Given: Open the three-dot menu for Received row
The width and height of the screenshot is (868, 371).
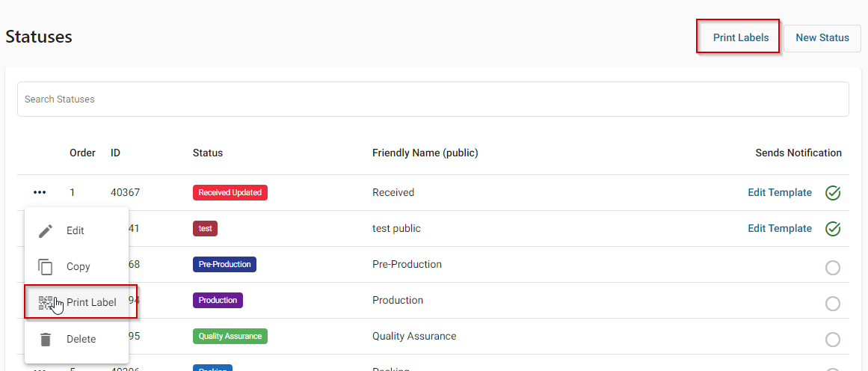Looking at the screenshot, I should tap(40, 193).
